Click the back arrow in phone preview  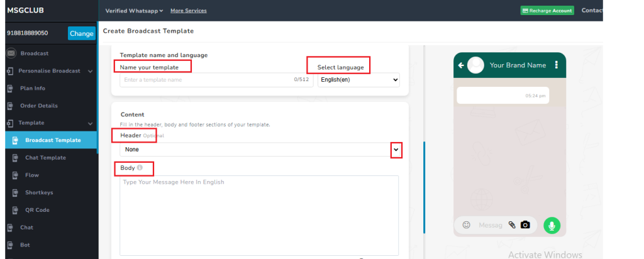[x=461, y=65]
